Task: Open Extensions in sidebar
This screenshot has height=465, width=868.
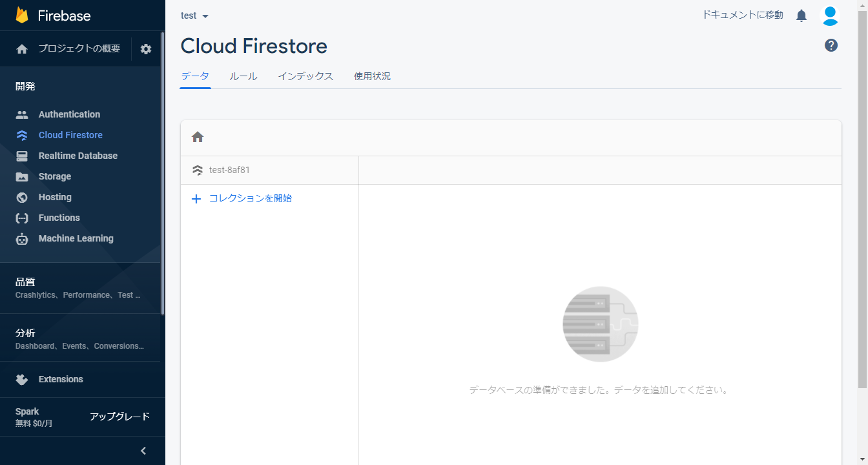Action: point(61,379)
